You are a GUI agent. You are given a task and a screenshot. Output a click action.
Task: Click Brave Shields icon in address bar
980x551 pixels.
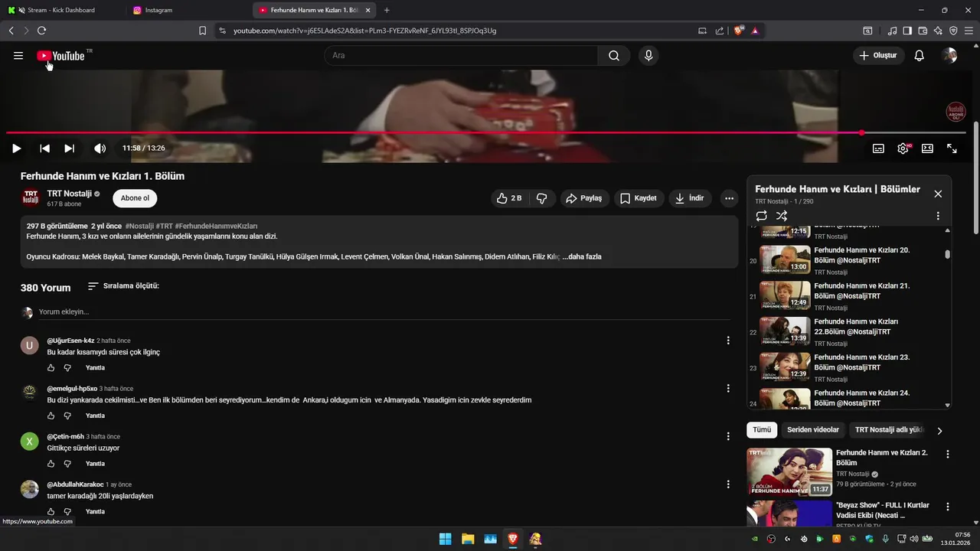coord(739,31)
